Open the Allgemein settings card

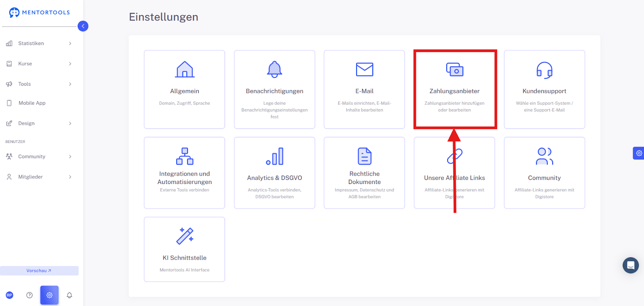pyautogui.click(x=184, y=89)
